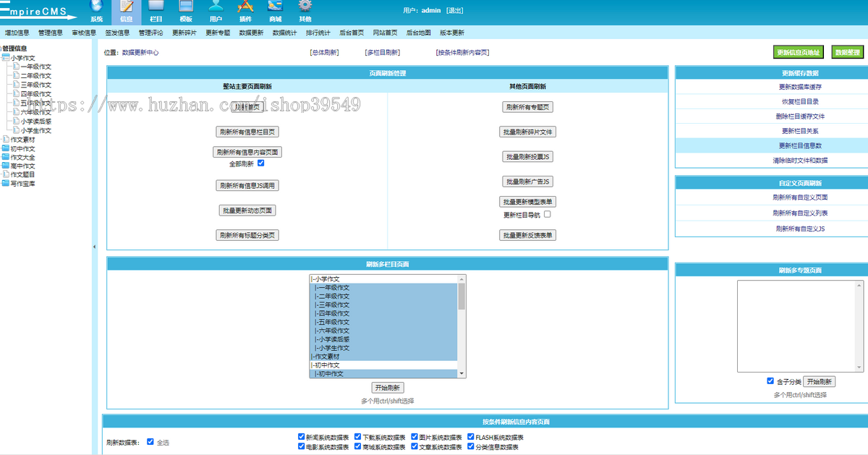868x455 pixels.
Task: Click the page icon beside 小学读后感
Action: pos(16,122)
